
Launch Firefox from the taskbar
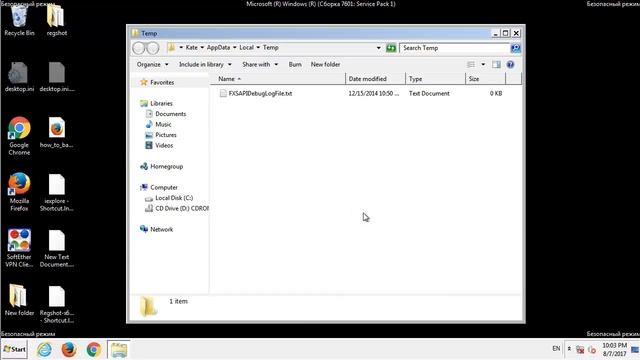(69, 350)
